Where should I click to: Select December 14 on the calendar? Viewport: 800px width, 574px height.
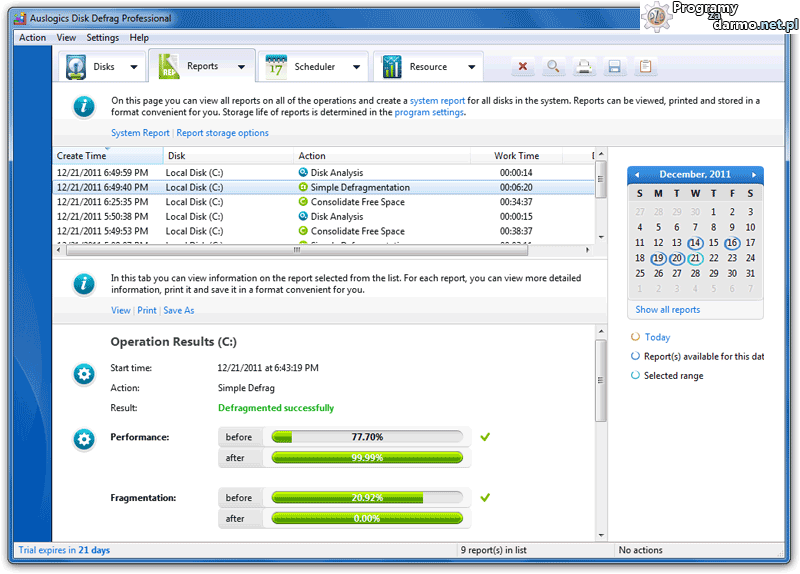coord(695,243)
